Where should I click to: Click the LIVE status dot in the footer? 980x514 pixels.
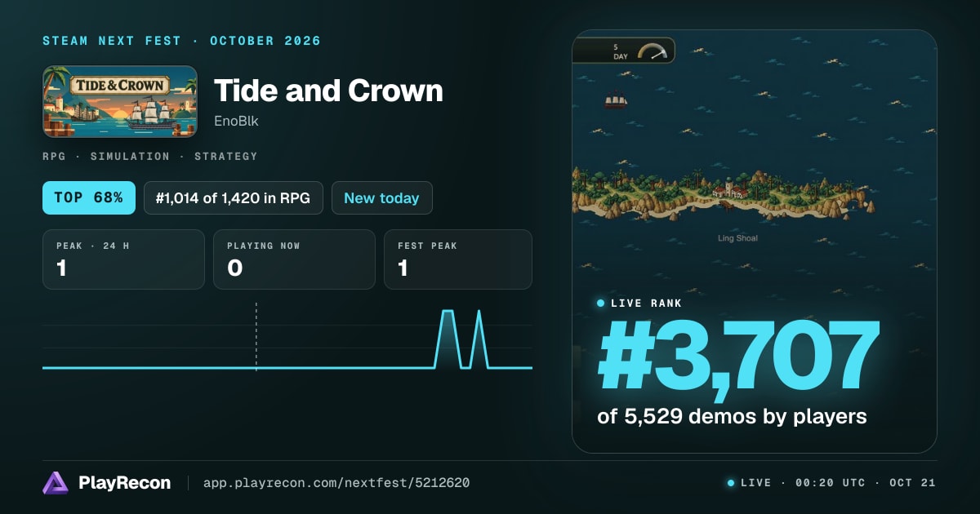(x=731, y=483)
